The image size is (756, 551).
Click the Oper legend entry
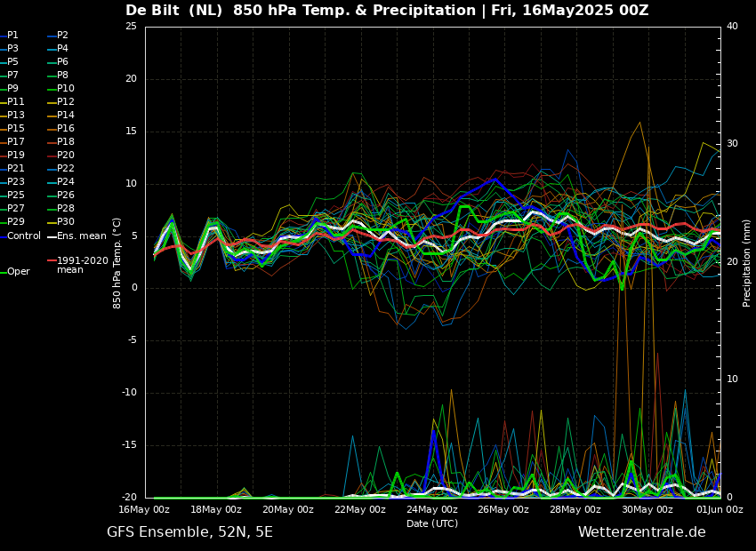(x=18, y=272)
